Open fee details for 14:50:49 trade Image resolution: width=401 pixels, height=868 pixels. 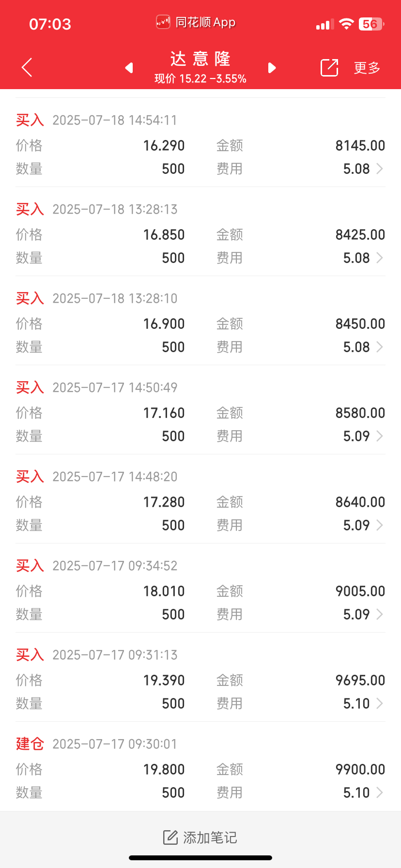[380, 436]
